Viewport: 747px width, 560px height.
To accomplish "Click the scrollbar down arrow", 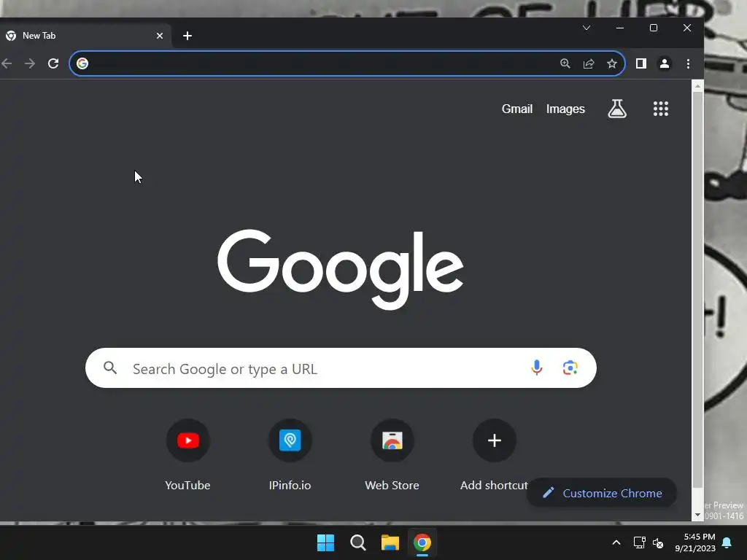I will tap(697, 515).
